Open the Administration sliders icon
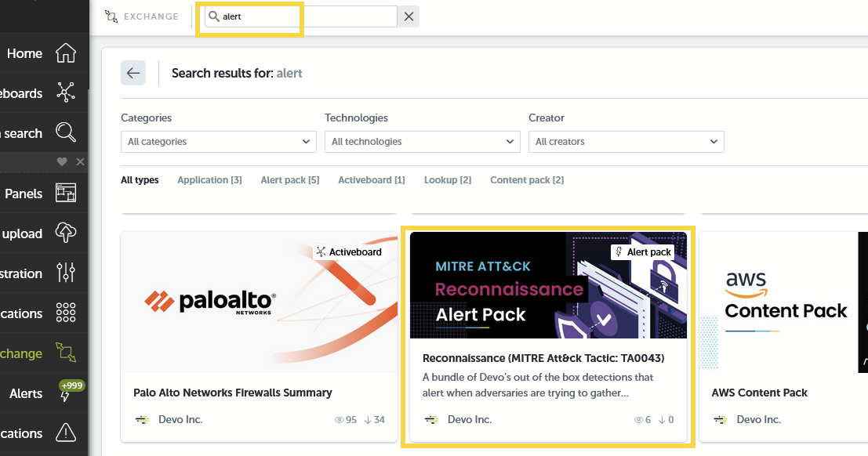The width and height of the screenshot is (868, 456). click(65, 273)
